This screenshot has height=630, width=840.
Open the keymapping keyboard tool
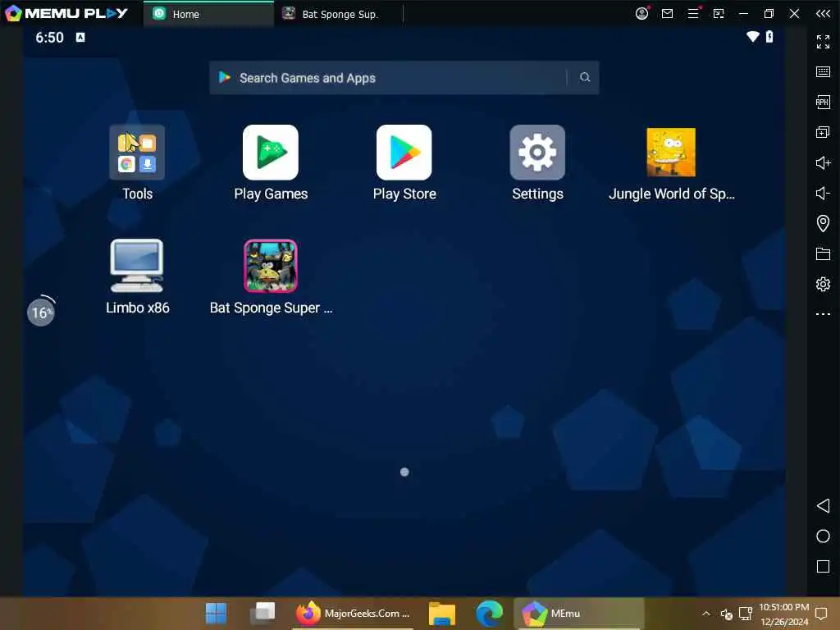coord(823,72)
